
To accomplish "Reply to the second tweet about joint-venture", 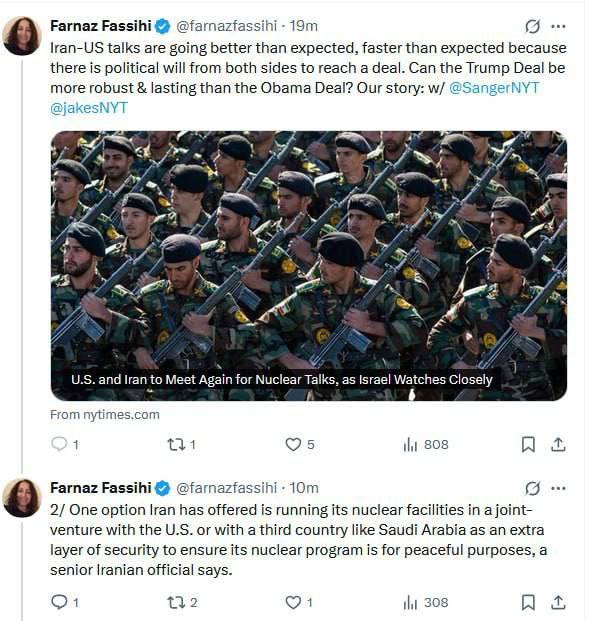I will 59,602.
